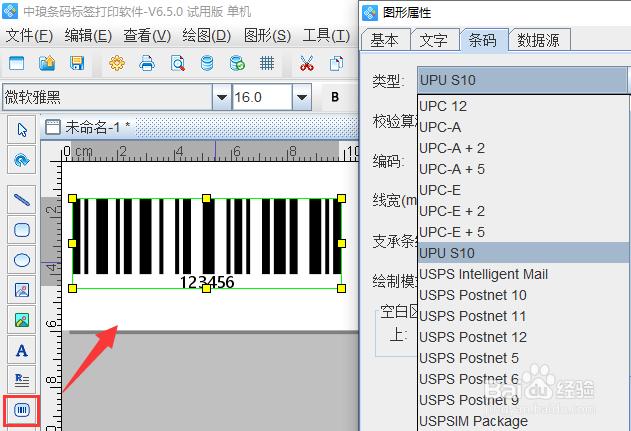The width and height of the screenshot is (631, 431).
Task: Choose USPS Postnet 9 in list
Action: pos(523,400)
